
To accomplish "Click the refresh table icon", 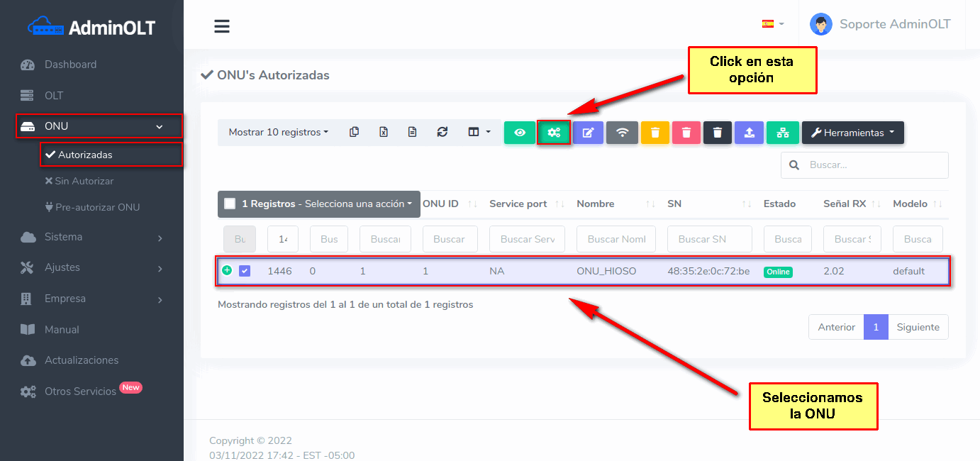I will [x=442, y=132].
